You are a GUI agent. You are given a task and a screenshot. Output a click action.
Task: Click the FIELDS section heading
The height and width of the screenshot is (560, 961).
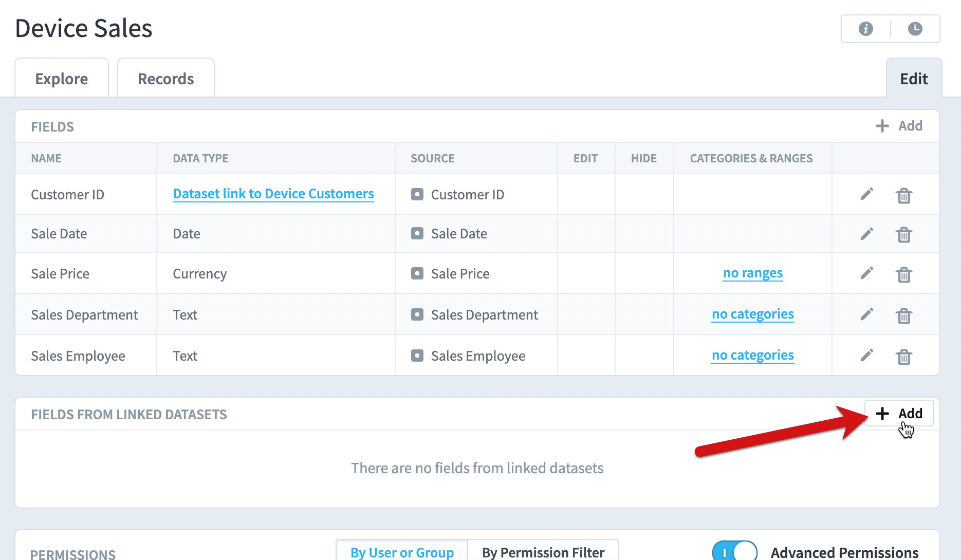(x=52, y=127)
